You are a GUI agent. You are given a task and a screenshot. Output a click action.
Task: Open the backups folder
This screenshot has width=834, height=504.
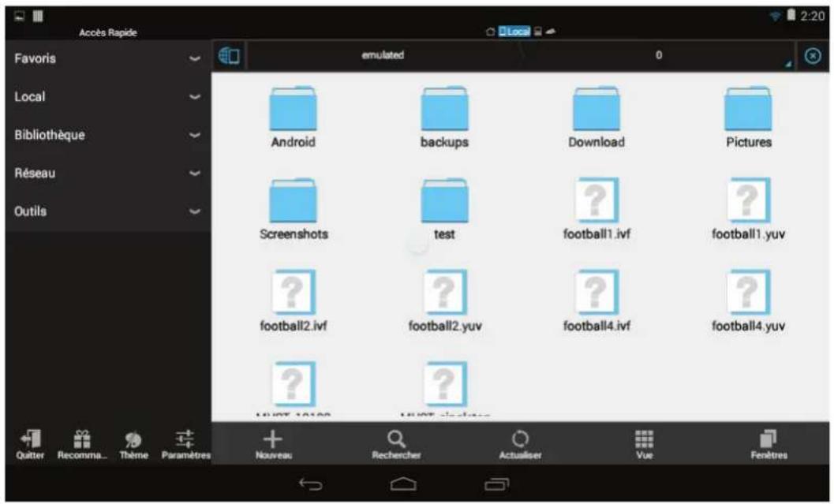pyautogui.click(x=445, y=118)
